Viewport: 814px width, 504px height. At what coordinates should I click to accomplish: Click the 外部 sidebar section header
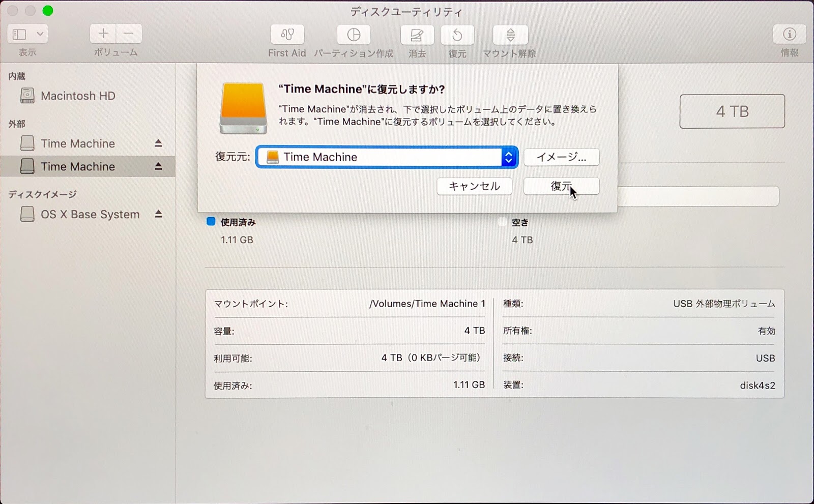point(17,124)
